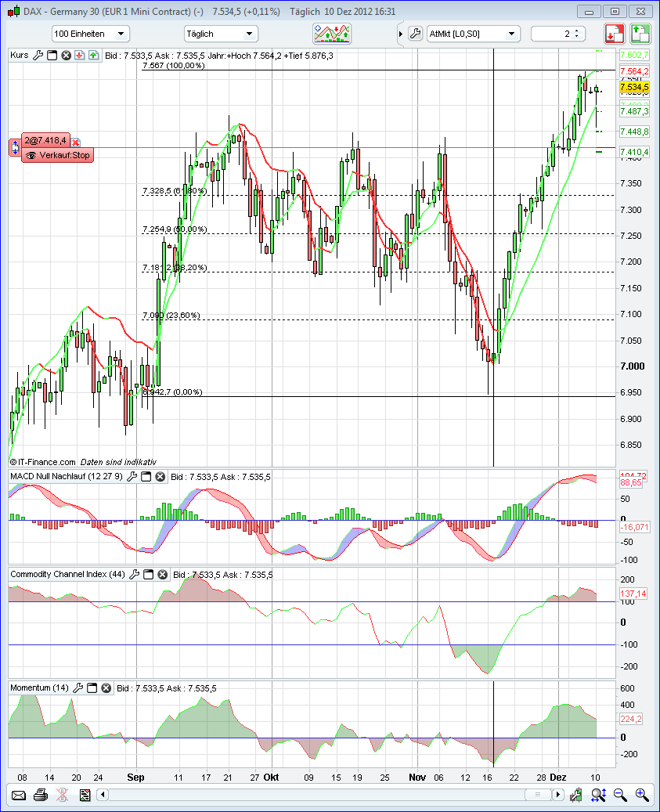Open MACD Null Nachlauf settings wrench

pos(132,476)
